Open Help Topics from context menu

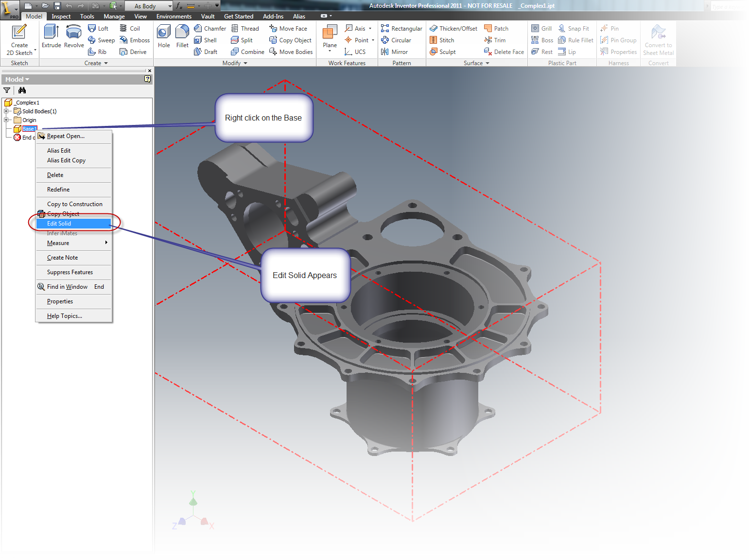74,316
